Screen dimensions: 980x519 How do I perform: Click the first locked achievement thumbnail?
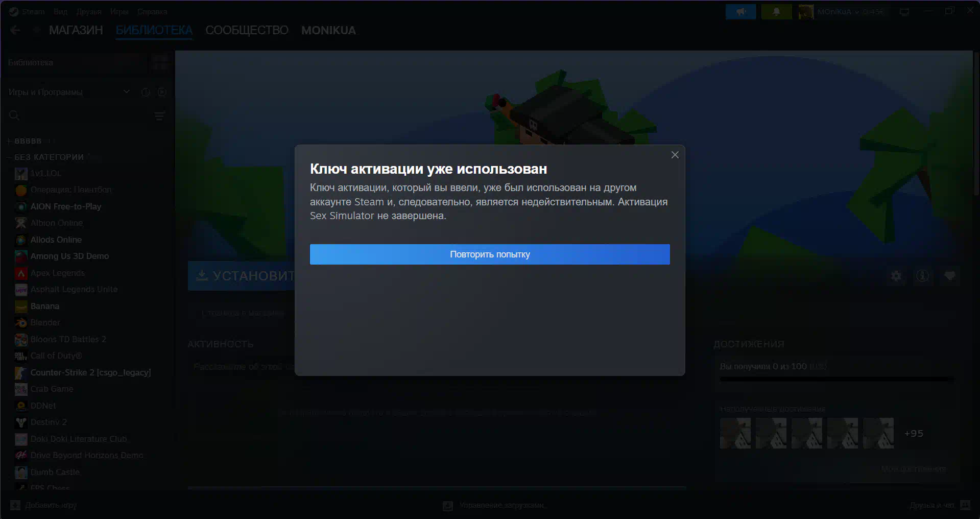735,433
